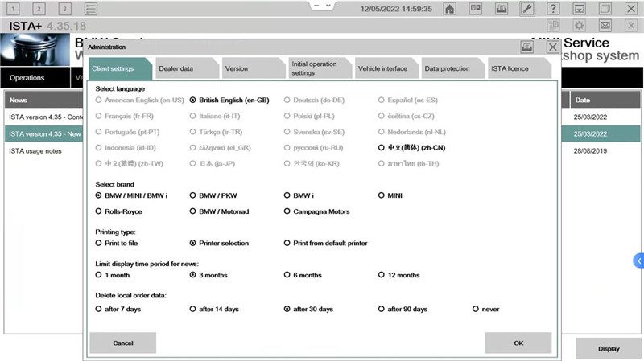644x361 pixels.
Task: Click the print icon in Administration title bar
Action: point(527,47)
